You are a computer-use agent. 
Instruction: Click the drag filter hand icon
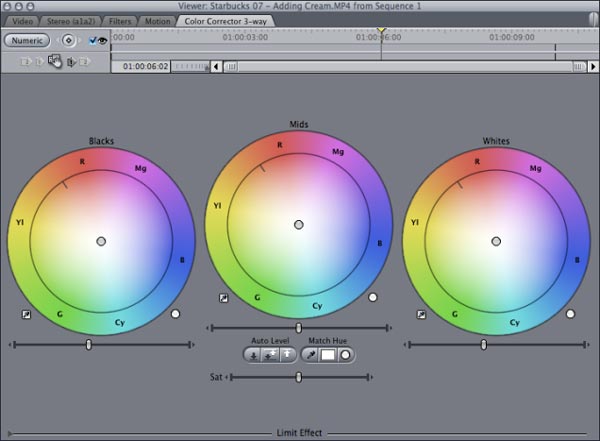(55, 61)
